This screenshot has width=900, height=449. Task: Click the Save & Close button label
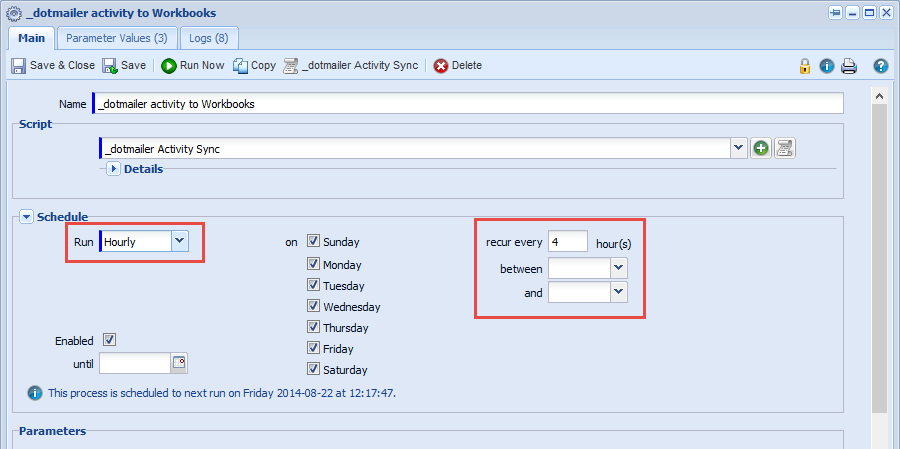tap(63, 65)
